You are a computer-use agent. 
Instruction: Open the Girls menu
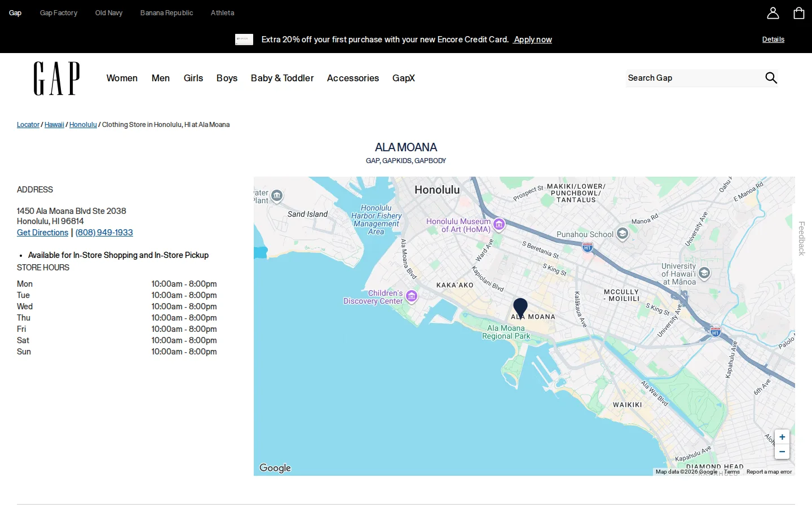(193, 78)
